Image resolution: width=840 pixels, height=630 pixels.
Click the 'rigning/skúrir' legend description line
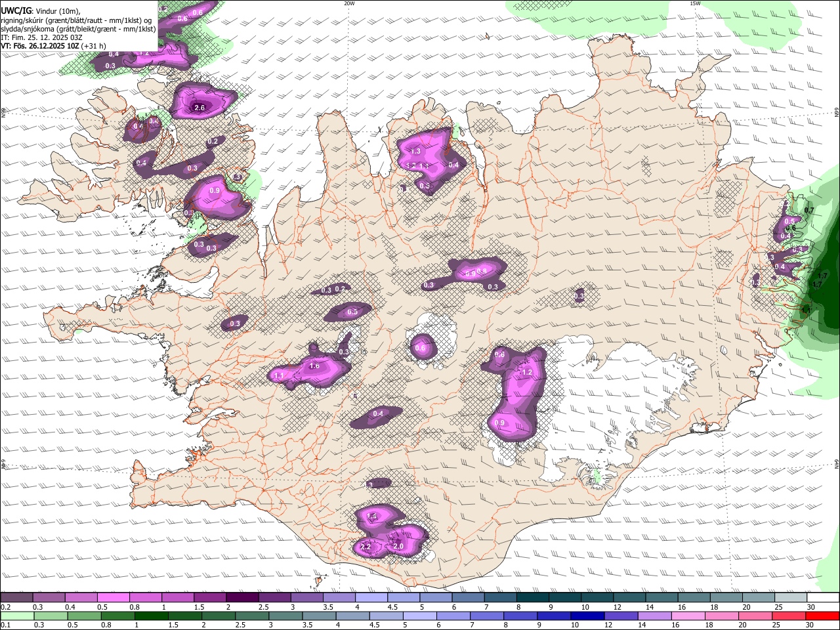[x=76, y=20]
